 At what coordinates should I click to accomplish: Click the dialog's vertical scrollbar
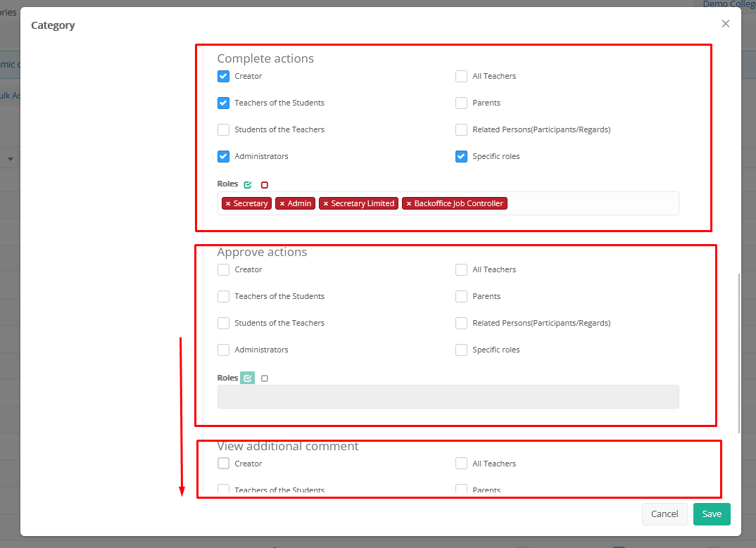(738, 352)
